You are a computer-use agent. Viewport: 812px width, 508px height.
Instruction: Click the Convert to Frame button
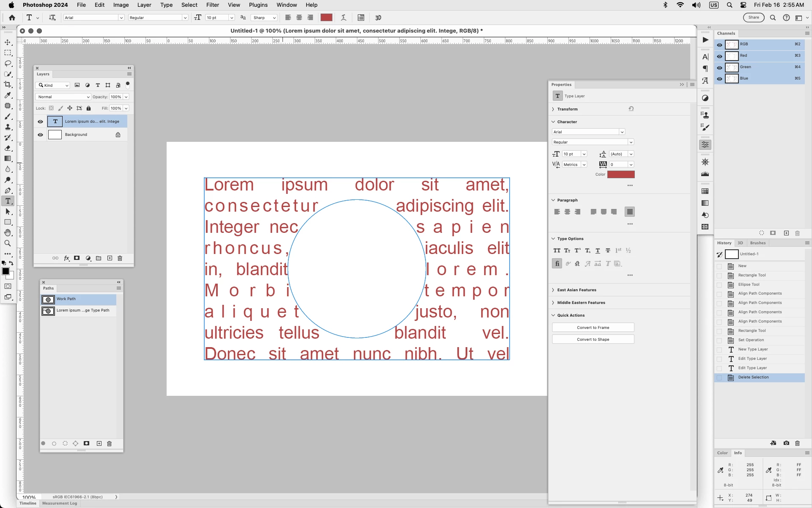point(593,328)
